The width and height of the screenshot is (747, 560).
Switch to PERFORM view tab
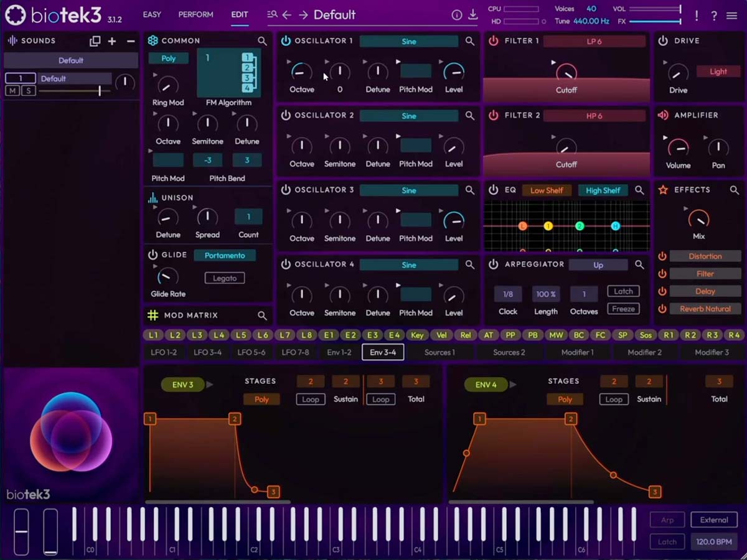coord(195,14)
